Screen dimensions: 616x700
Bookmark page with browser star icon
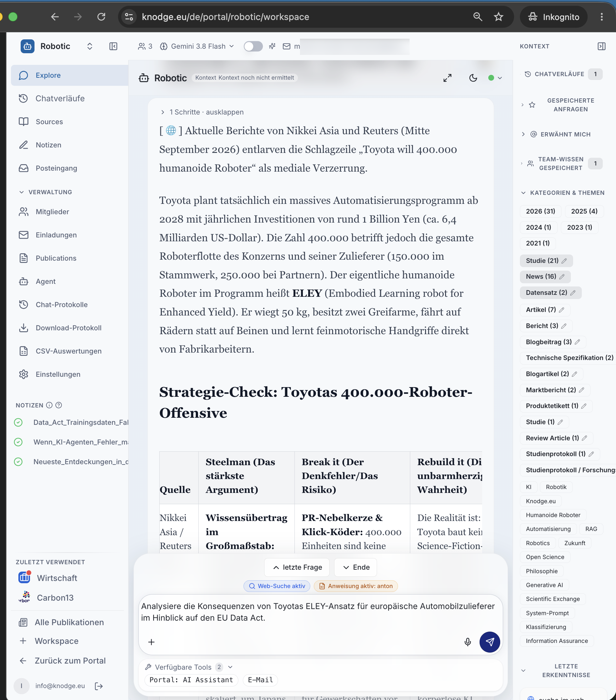point(498,17)
